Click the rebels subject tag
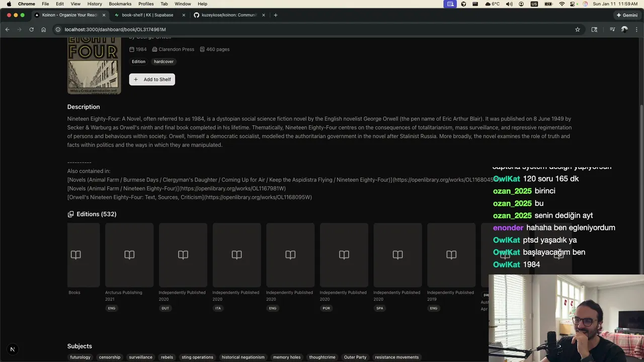Image resolution: width=644 pixels, height=362 pixels. [x=167, y=357]
